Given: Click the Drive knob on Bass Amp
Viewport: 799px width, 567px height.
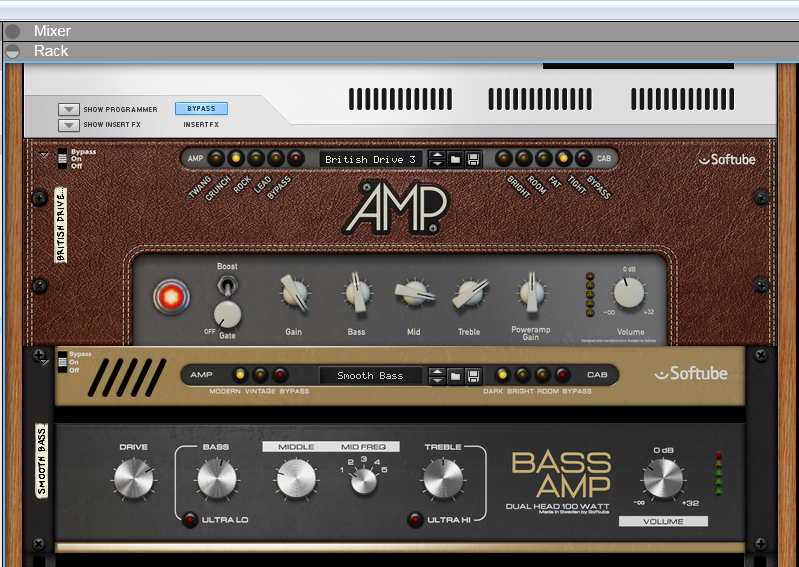Looking at the screenshot, I should (134, 478).
